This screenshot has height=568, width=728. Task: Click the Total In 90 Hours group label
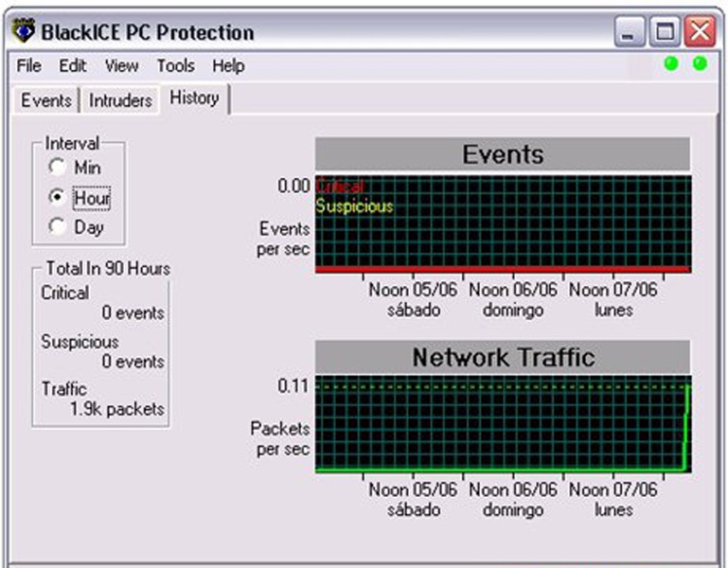(108, 269)
